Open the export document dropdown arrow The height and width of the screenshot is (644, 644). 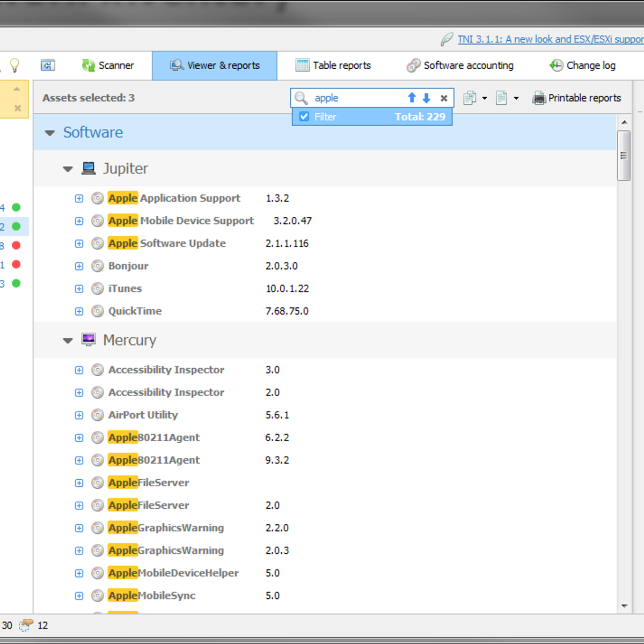(x=516, y=98)
